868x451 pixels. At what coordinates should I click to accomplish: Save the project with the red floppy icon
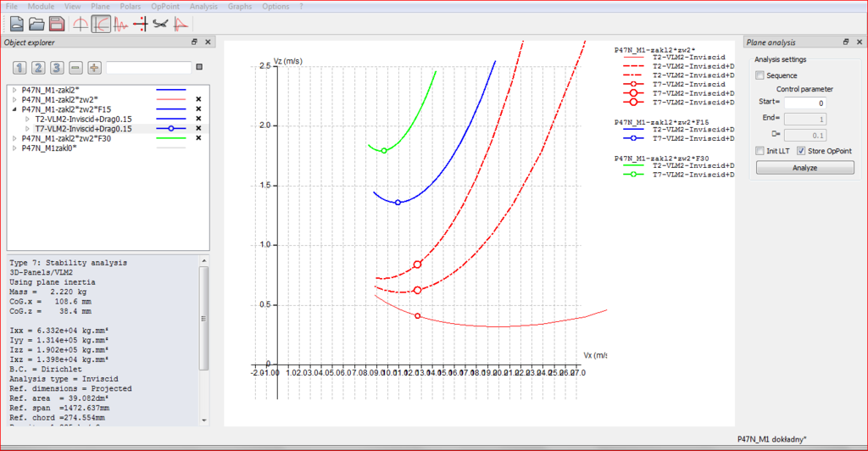click(56, 24)
